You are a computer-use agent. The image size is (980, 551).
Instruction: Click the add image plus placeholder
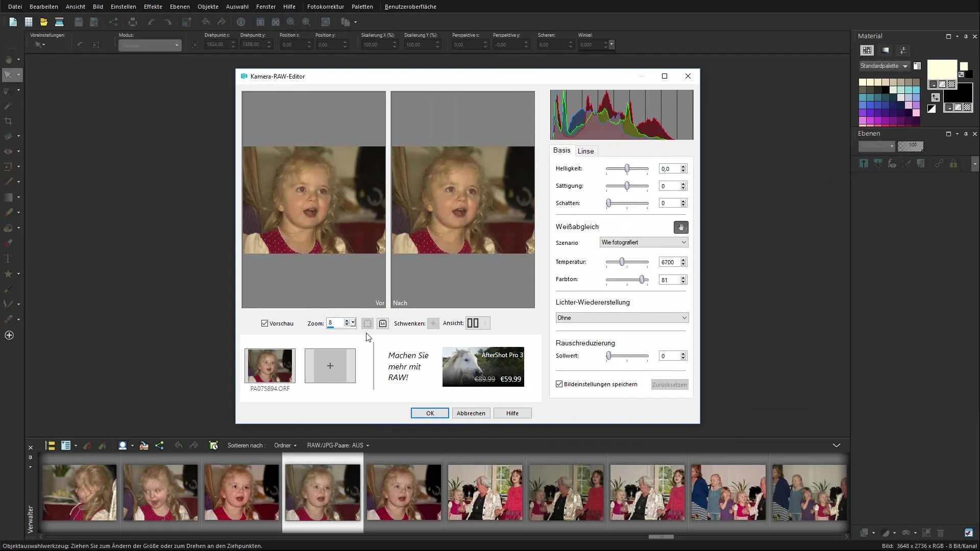330,366
